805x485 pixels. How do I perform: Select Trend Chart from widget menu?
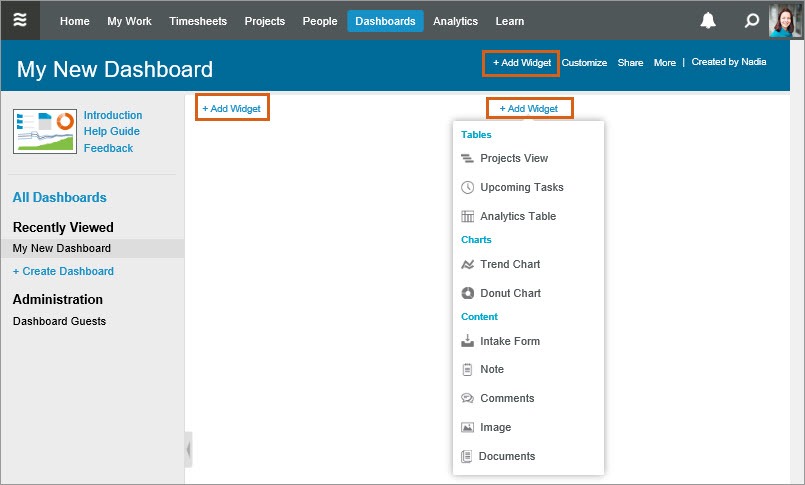(510, 265)
